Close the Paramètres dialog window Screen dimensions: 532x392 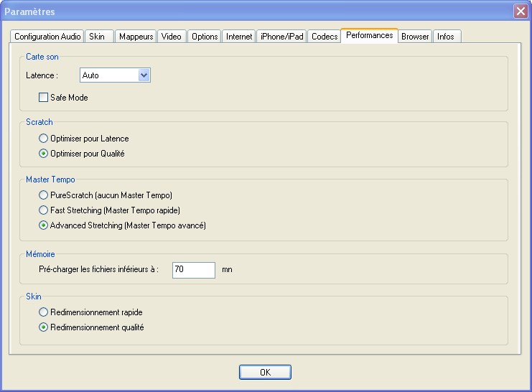point(521,11)
